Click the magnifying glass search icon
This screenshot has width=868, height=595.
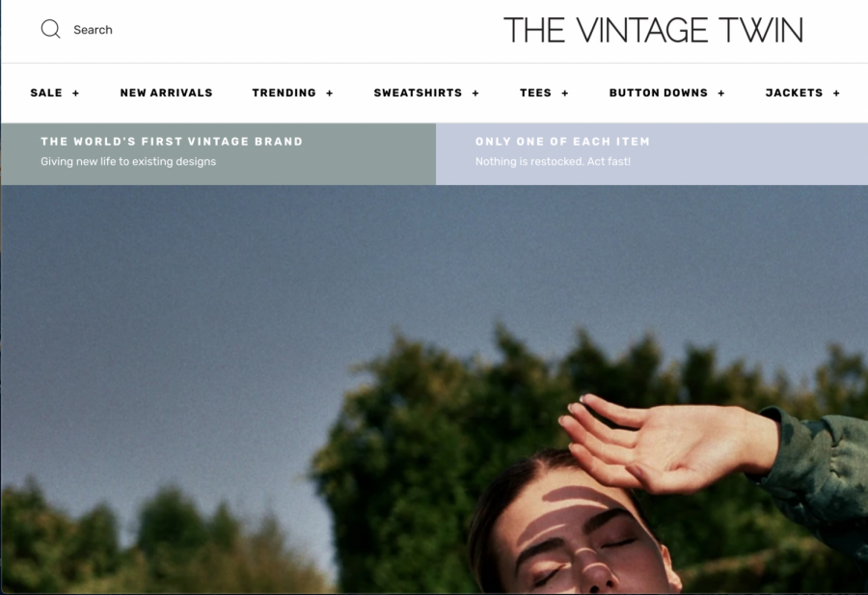coord(50,29)
